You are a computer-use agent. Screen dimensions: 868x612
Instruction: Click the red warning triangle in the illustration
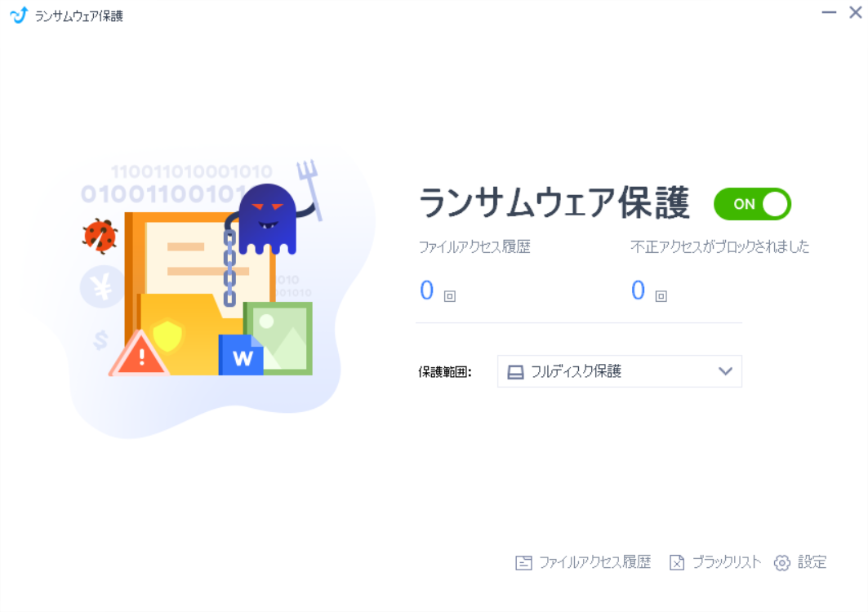point(139,353)
